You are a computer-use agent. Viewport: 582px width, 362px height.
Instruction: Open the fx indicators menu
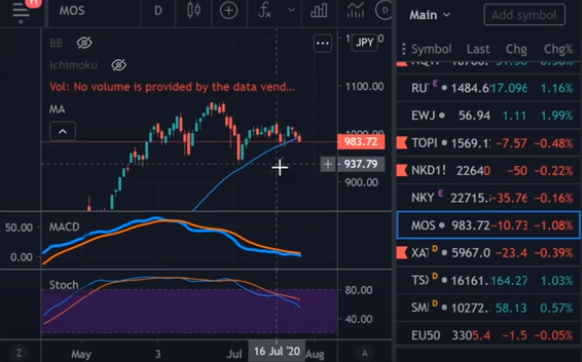click(264, 10)
